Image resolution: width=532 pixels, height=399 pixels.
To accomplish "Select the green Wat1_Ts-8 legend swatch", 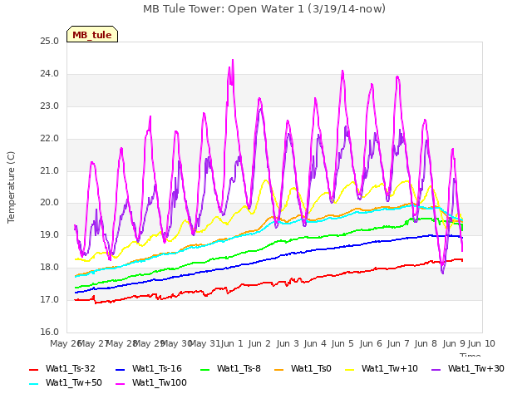I will (205, 369).
